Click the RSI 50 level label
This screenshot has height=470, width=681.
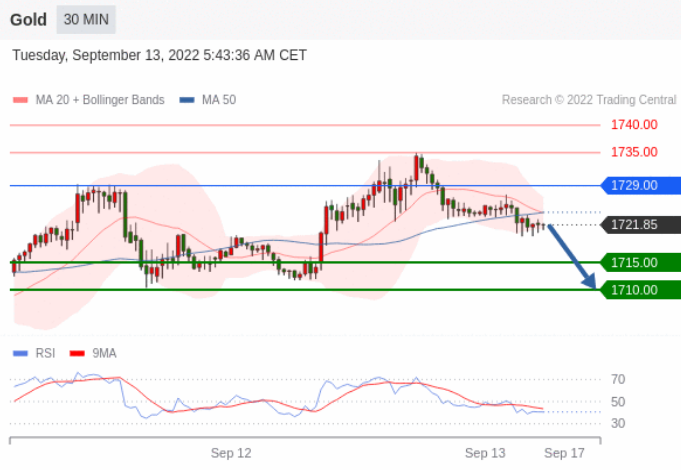click(x=618, y=402)
